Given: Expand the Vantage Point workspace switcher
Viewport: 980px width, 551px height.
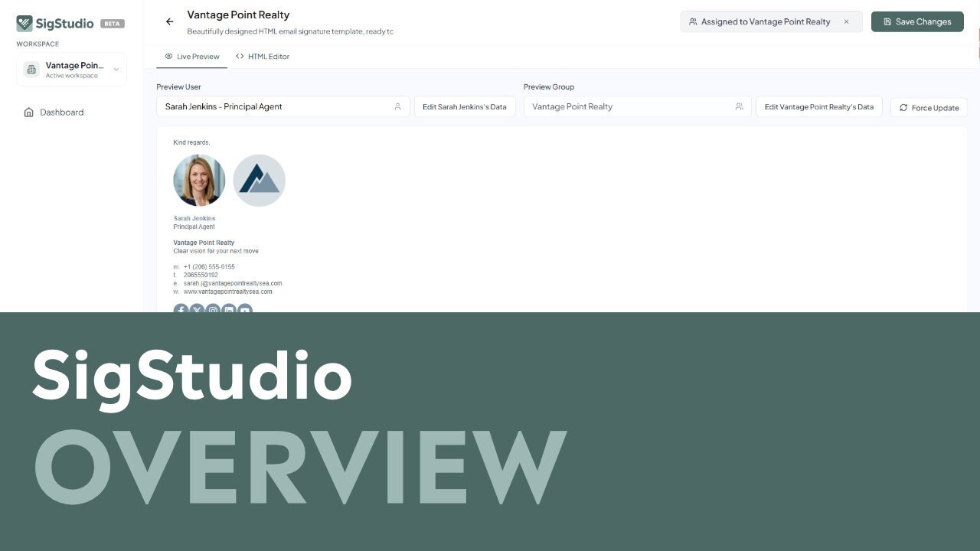Looking at the screenshot, I should [x=72, y=70].
